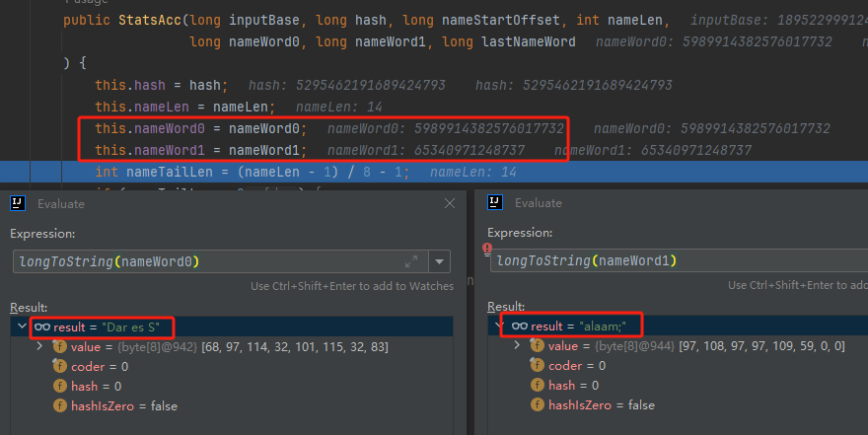Click "Result:" label in right dialog
This screenshot has width=868, height=435.
506,307
